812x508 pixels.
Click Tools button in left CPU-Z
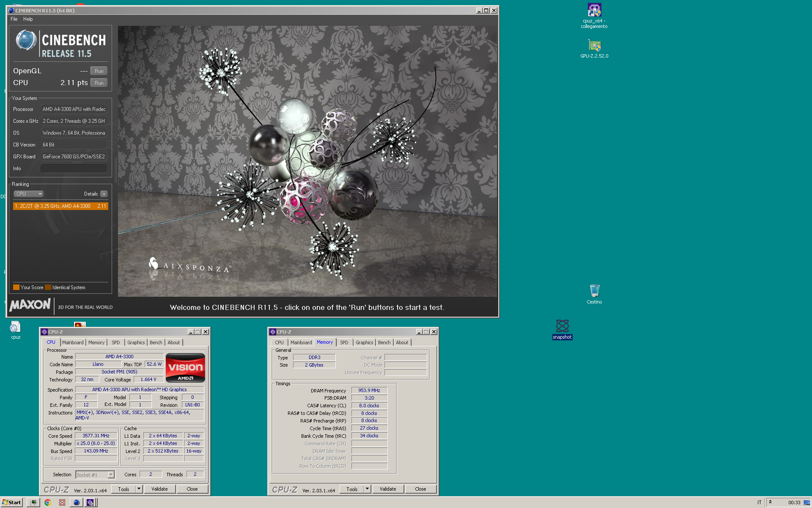pos(123,489)
